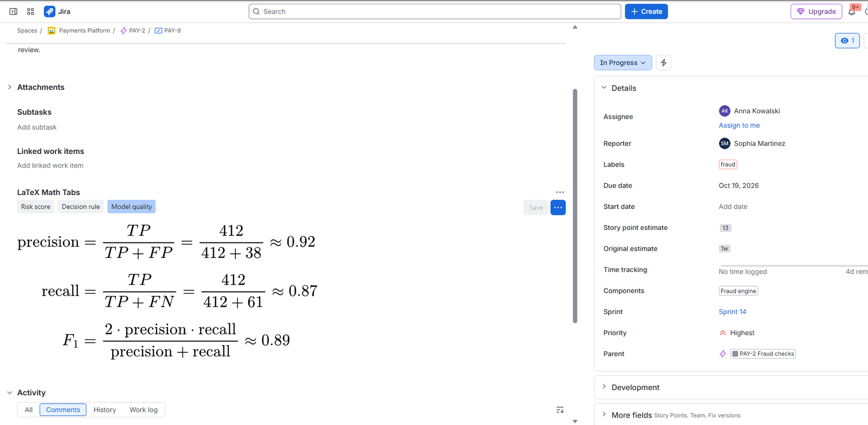Click the Search input field
Screen dimensions: 868x425
(434, 11)
